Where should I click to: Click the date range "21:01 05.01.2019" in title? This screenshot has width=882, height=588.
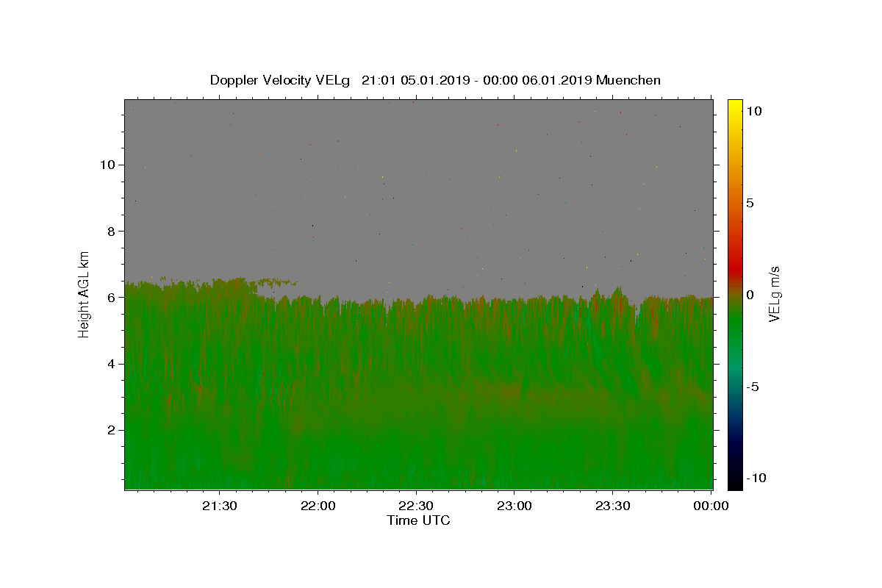[415, 80]
